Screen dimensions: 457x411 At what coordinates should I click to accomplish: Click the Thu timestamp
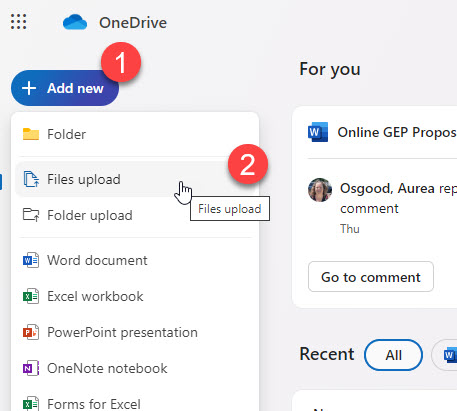(350, 229)
